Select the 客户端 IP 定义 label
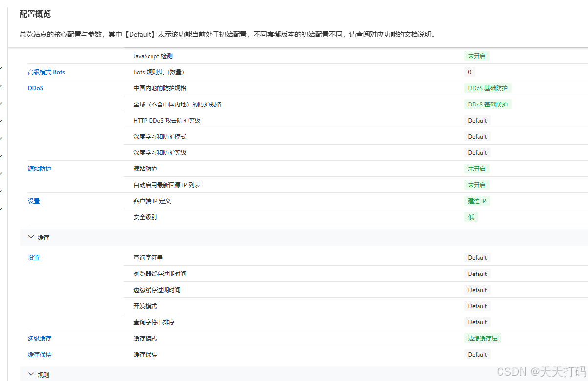This screenshot has width=588, height=381. [152, 201]
